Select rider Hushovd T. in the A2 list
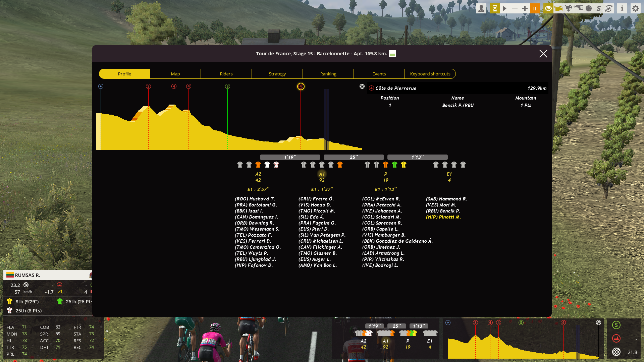 255,199
